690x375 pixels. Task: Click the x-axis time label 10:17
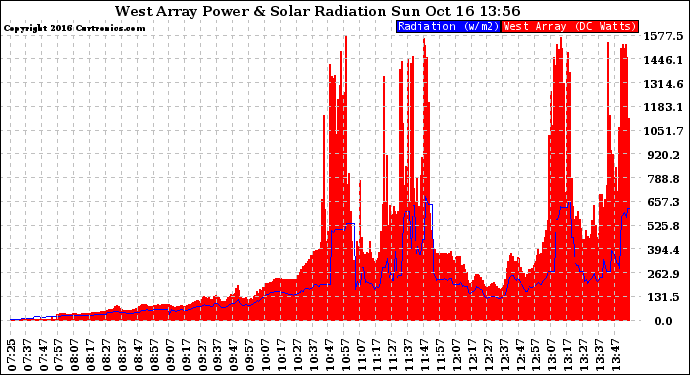282,355
